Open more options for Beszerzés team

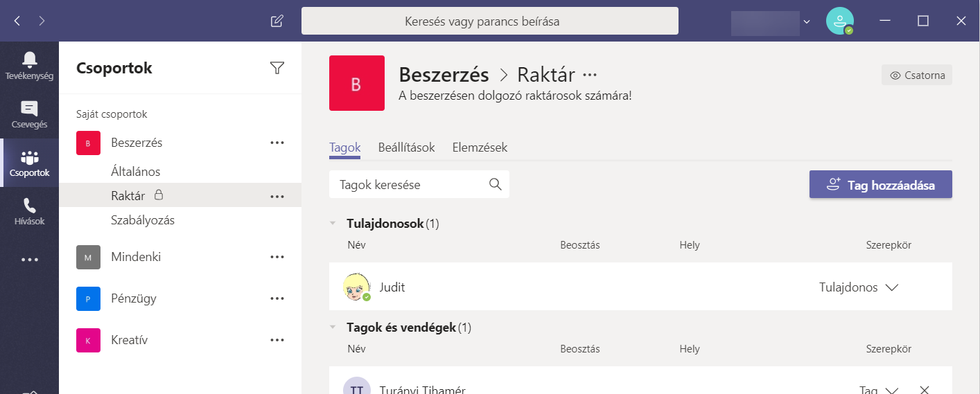click(x=277, y=143)
